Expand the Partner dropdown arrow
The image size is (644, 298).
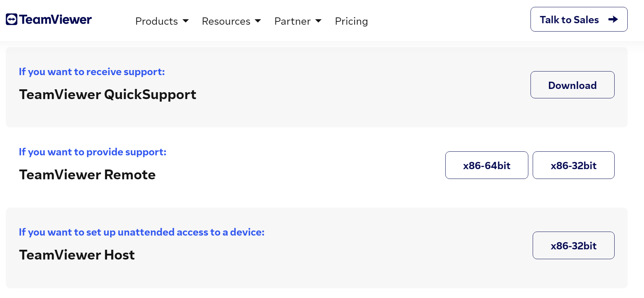point(318,21)
